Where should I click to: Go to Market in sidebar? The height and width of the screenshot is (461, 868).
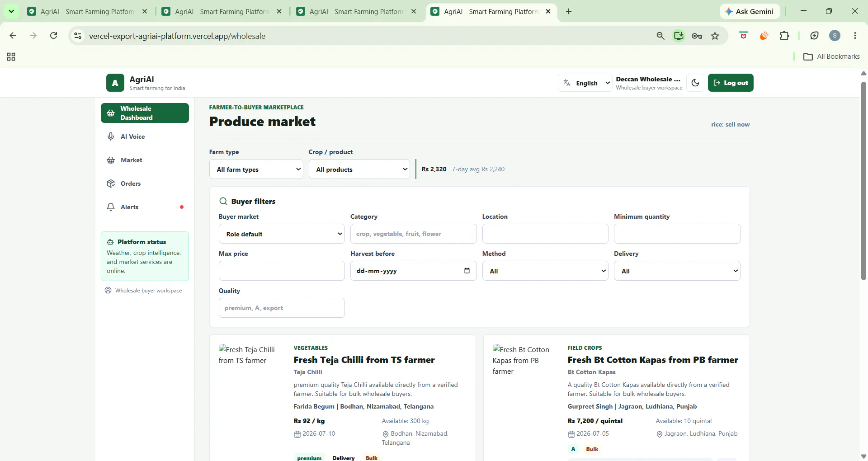[145, 160]
